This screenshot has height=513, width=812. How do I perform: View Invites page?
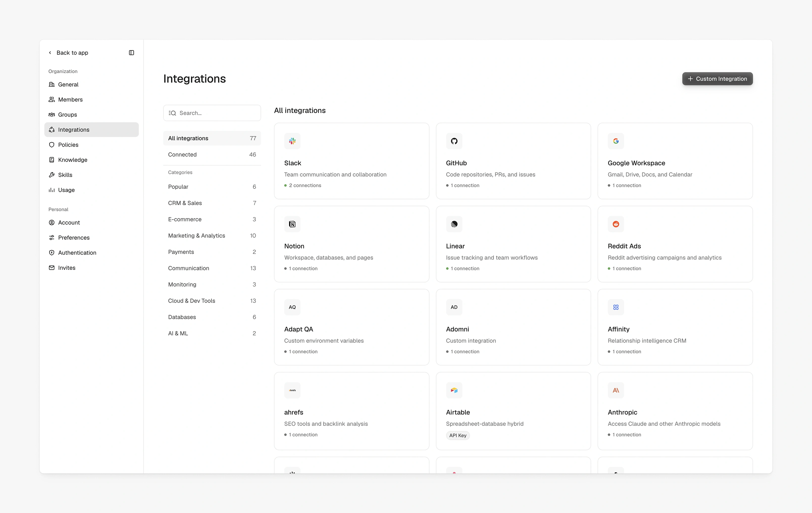tap(91, 268)
